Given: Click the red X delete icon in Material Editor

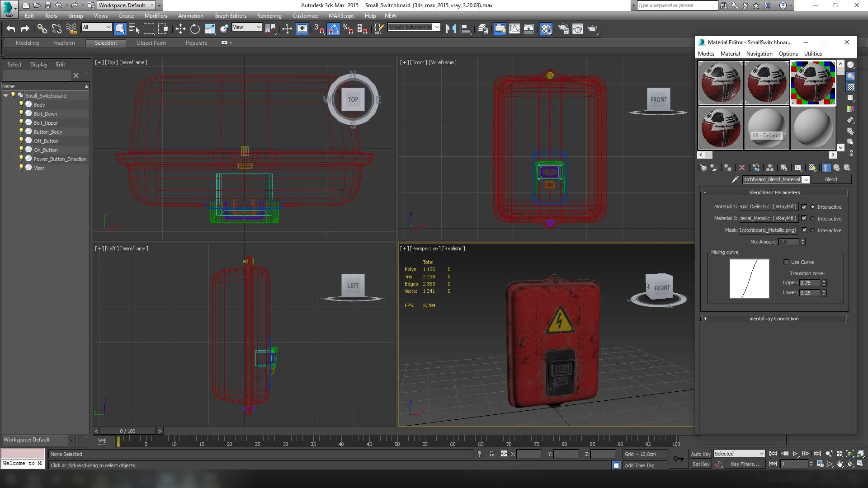Looking at the screenshot, I should coord(741,168).
